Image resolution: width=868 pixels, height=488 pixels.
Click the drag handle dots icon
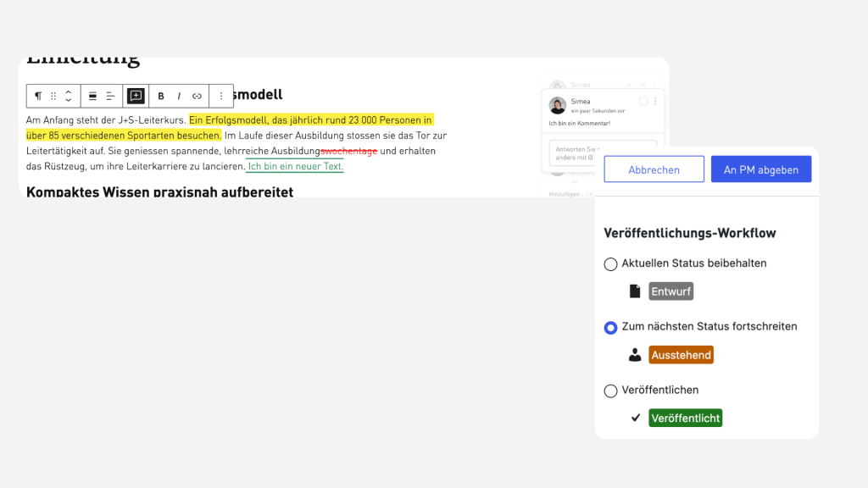(53, 97)
